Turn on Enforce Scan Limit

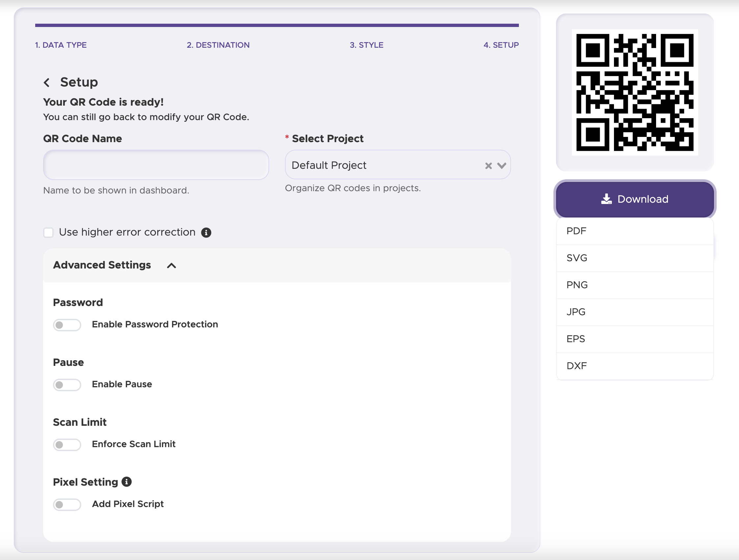pos(67,445)
